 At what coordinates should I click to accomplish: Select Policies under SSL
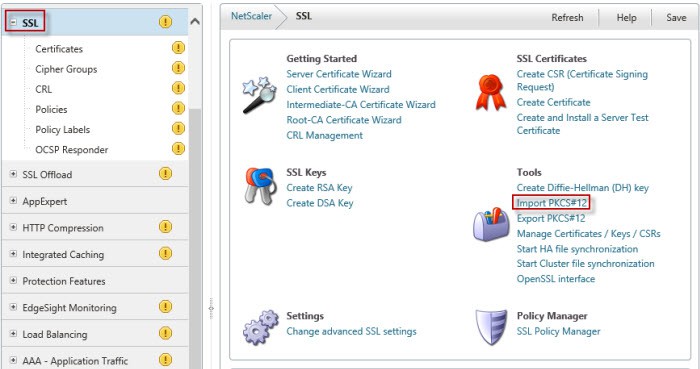(x=51, y=109)
